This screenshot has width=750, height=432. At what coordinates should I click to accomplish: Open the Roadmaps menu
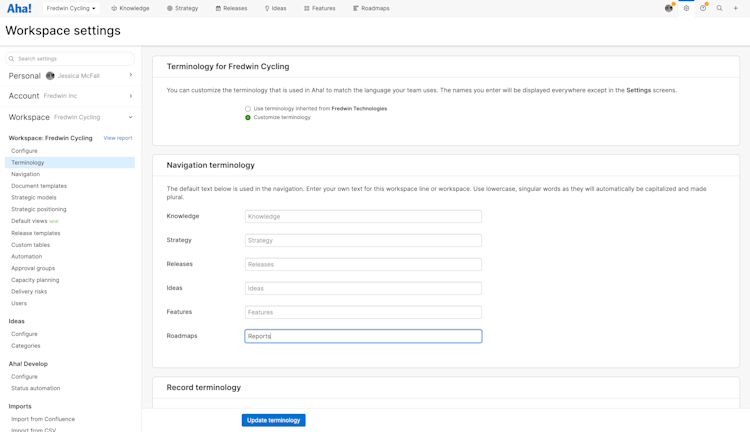[x=371, y=8]
